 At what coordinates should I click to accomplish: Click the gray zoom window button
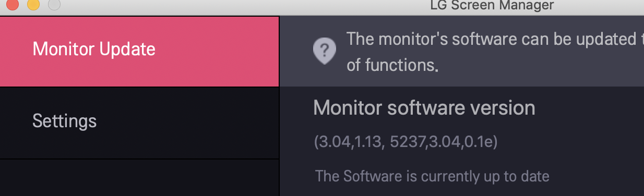click(54, 5)
